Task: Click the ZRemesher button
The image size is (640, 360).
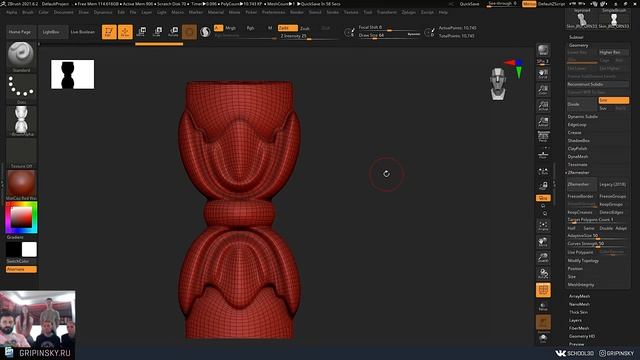Action: coord(582,184)
